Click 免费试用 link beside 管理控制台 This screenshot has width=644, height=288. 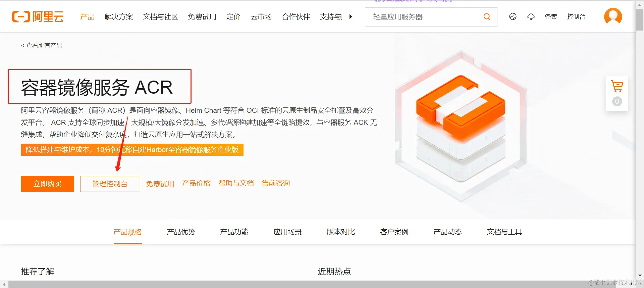click(x=160, y=184)
